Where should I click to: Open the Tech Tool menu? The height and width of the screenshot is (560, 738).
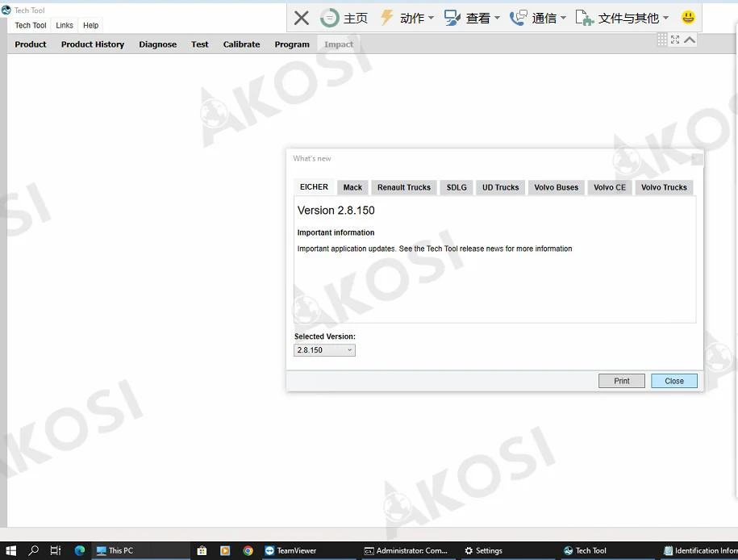tap(31, 26)
